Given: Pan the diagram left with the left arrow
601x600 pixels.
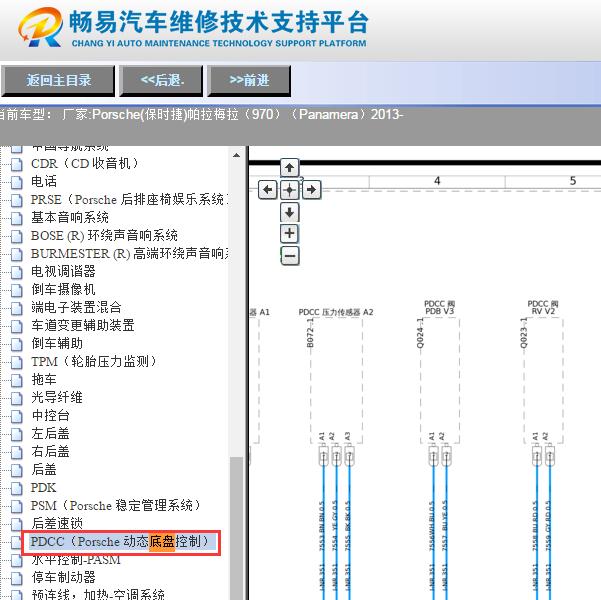Looking at the screenshot, I should click(x=268, y=189).
